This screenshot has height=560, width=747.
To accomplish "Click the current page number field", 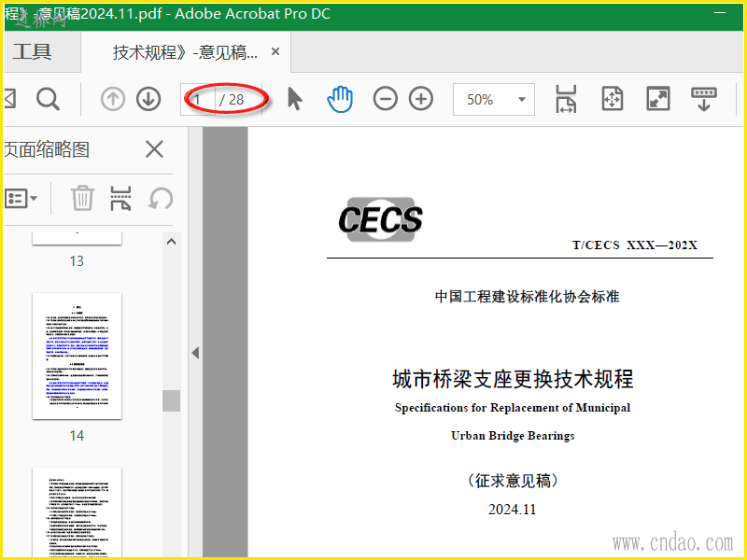I will coord(198,100).
